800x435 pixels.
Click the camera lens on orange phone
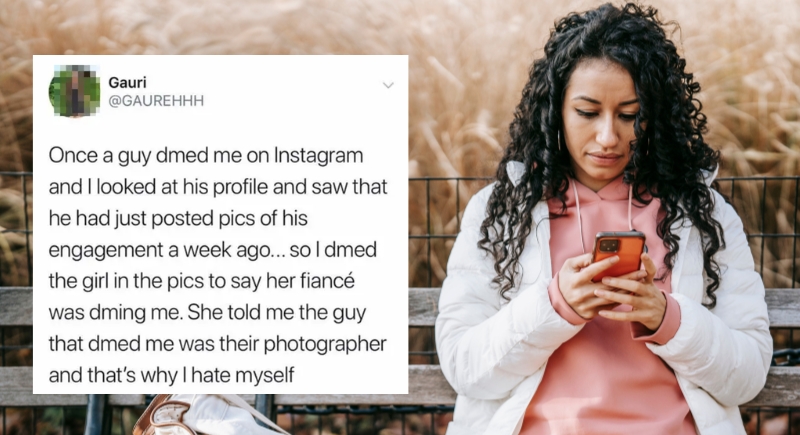(609, 246)
